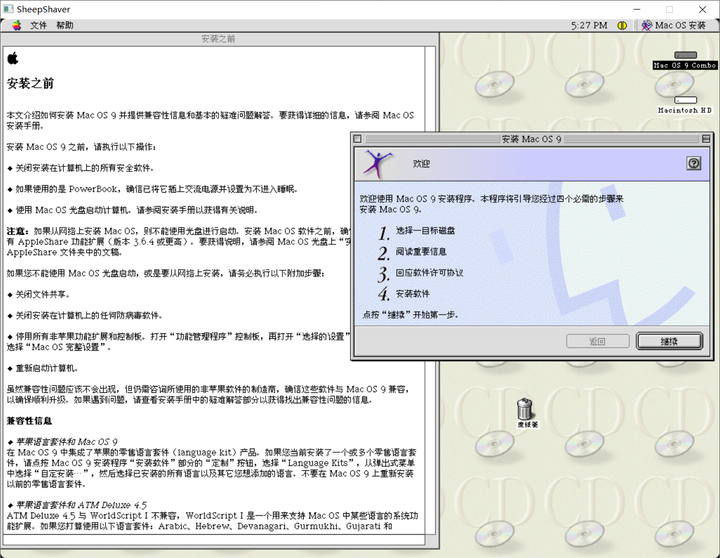The height and width of the screenshot is (558, 720).
Task: Click the 5:27 PM clock
Action: pos(589,25)
